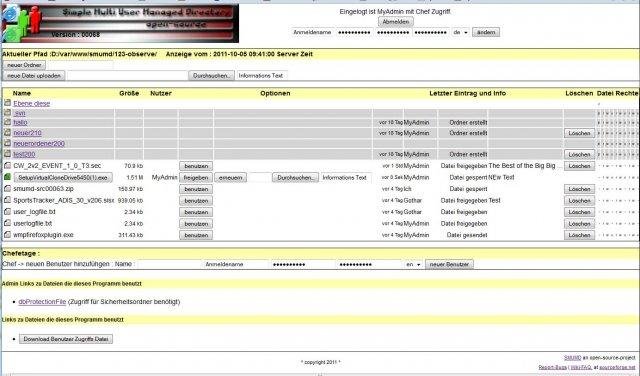This screenshot has width=640, height=376.
Task: Click the Größe column header
Action: [129, 93]
